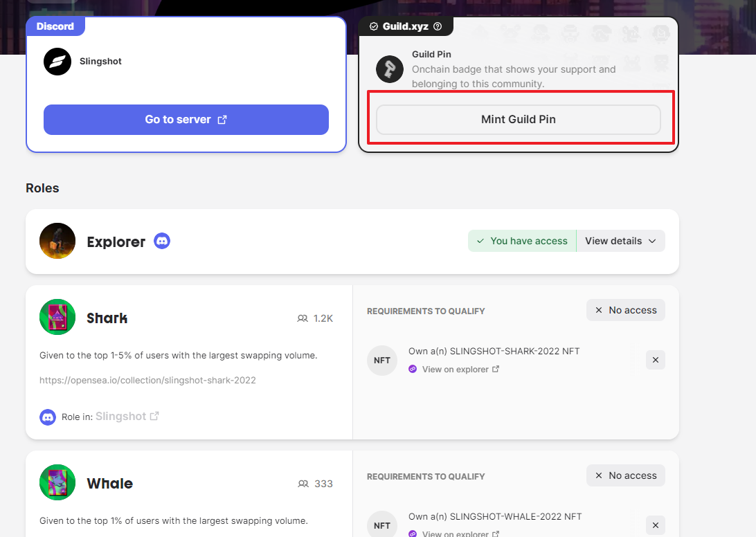Click Explorer role avatar image
The width and height of the screenshot is (756, 537).
(57, 241)
